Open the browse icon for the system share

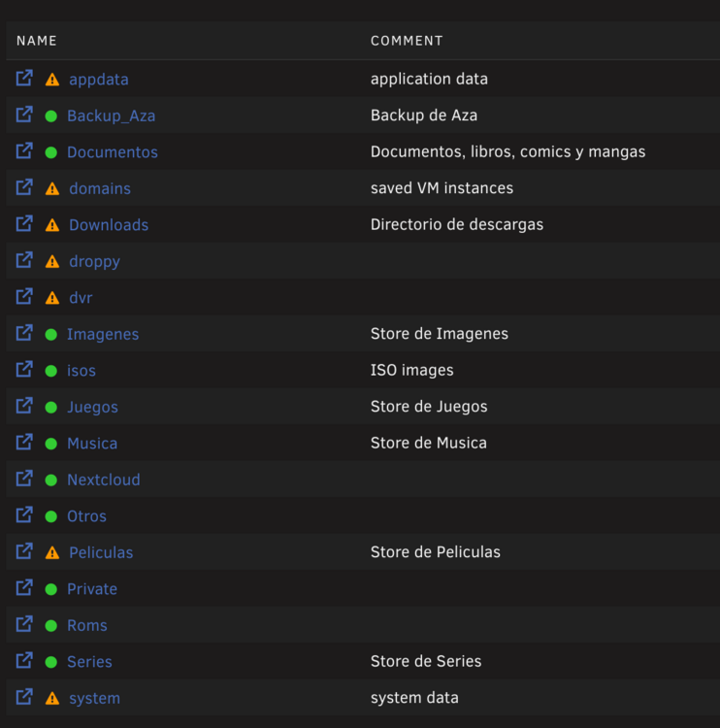(x=24, y=697)
